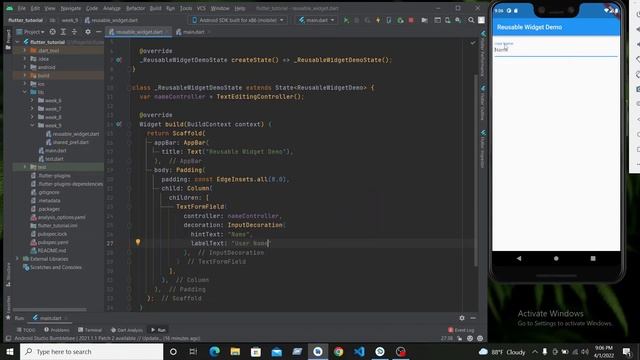Hide the Run panel using minus icon
The height and width of the screenshot is (360, 640).
(473, 318)
